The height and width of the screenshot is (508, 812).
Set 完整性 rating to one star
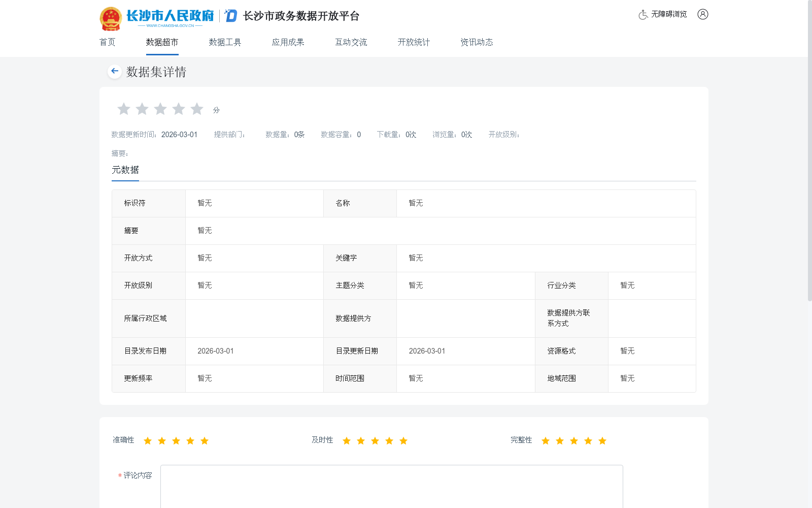[x=546, y=440]
